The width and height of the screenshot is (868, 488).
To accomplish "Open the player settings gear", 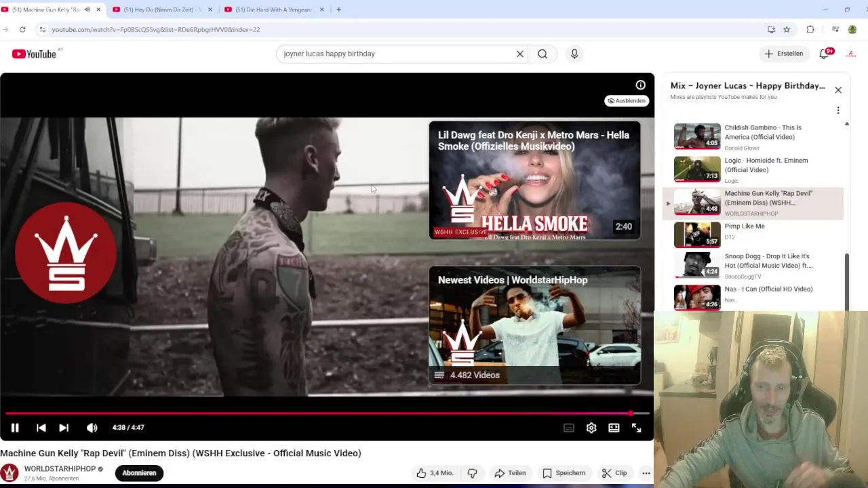I will pyautogui.click(x=591, y=428).
